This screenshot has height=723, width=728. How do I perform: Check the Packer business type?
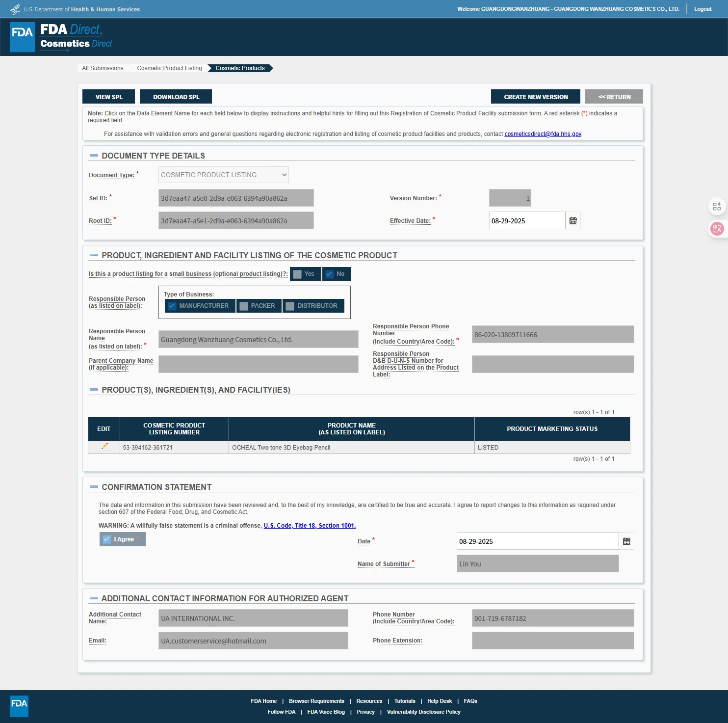259,306
